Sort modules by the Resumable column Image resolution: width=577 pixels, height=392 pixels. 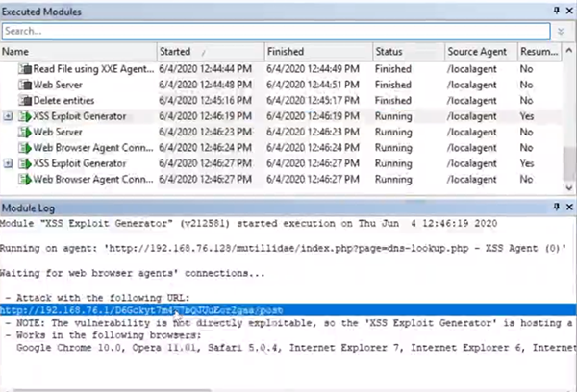tap(539, 52)
